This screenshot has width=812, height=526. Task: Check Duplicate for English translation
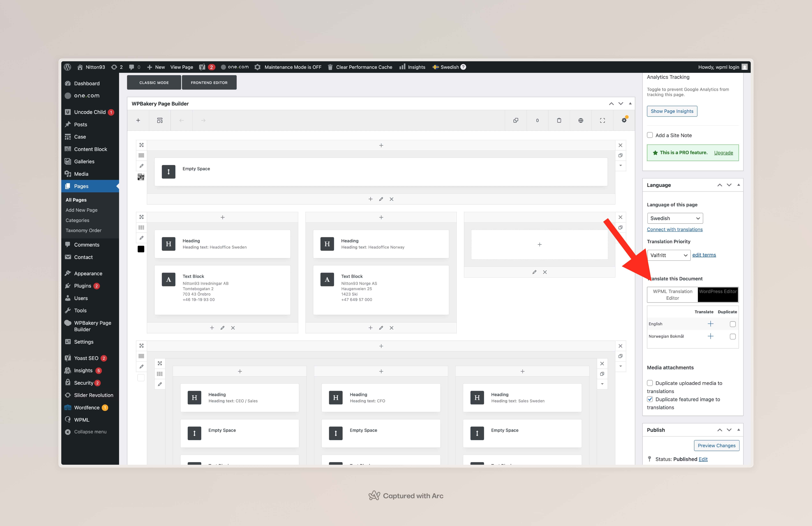(x=733, y=324)
